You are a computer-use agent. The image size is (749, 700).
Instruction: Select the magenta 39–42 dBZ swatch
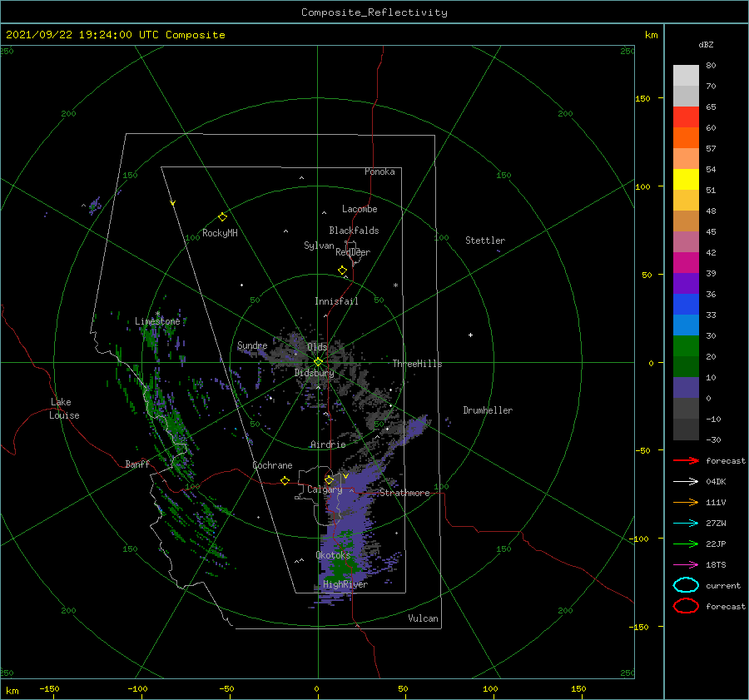(686, 262)
